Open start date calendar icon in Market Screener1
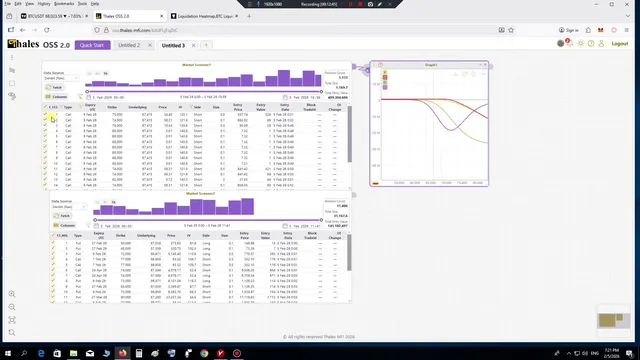Viewport: 640px width, 360px height. [89, 98]
